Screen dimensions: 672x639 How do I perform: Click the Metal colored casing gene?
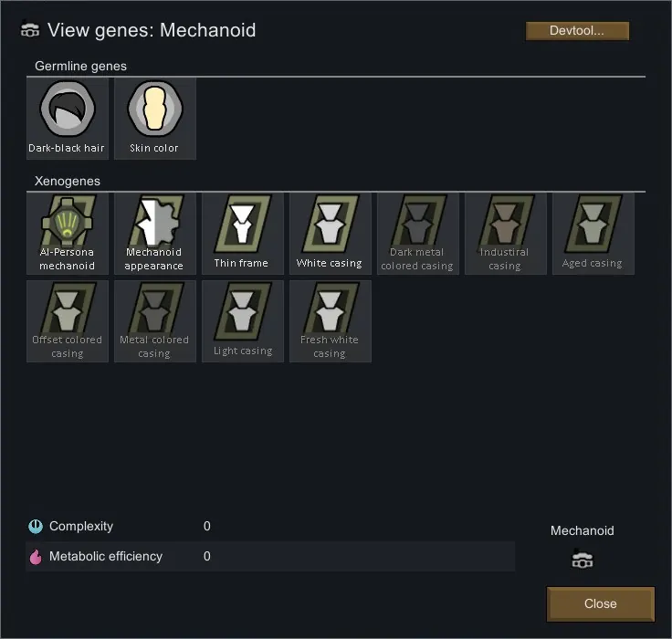tap(155, 321)
